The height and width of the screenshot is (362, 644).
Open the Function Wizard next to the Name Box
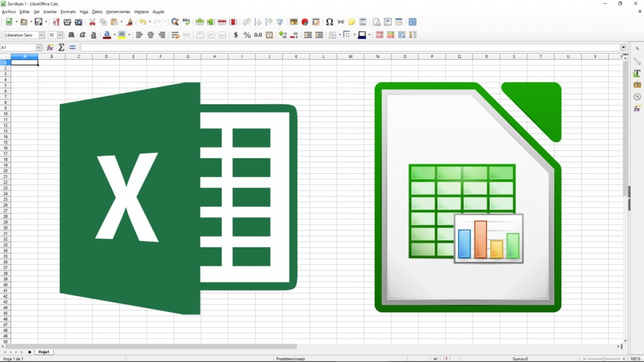pyautogui.click(x=49, y=47)
